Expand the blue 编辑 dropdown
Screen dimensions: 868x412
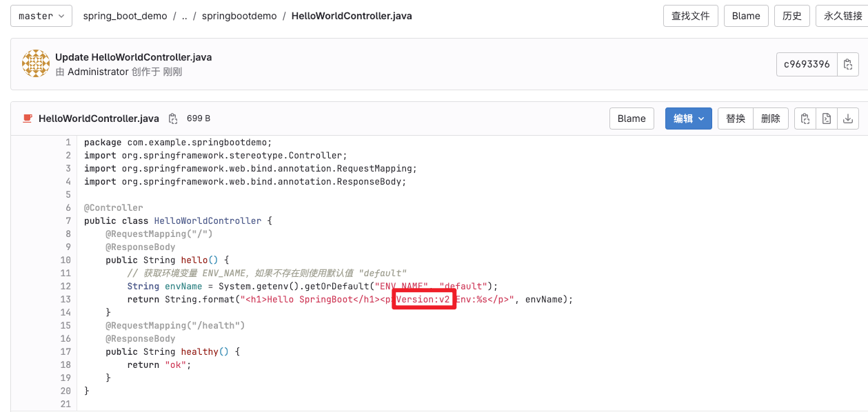tap(687, 118)
